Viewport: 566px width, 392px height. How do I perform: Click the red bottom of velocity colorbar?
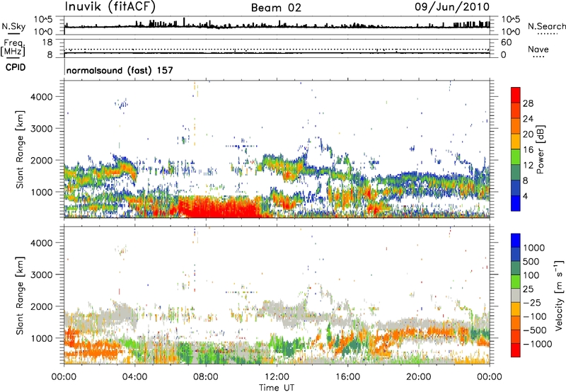pyautogui.click(x=516, y=350)
